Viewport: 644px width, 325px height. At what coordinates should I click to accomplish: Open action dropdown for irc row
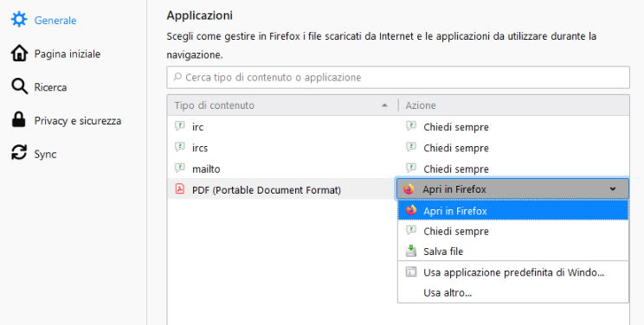coord(513,127)
